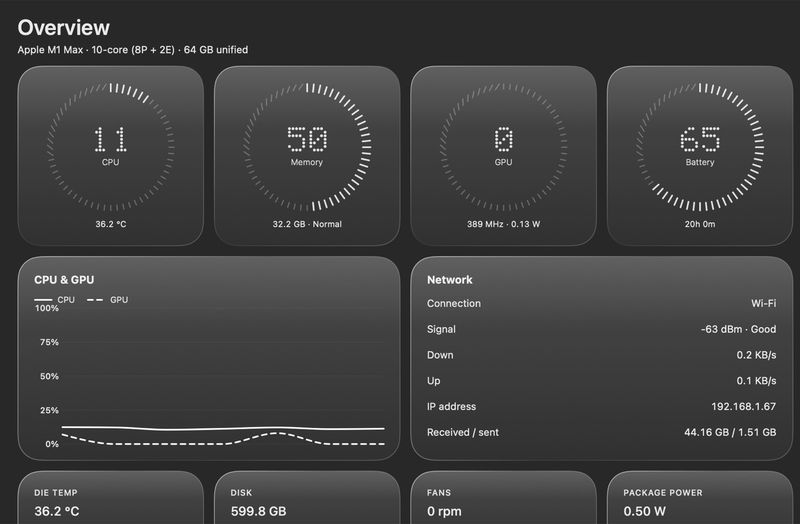The height and width of the screenshot is (524, 800).
Task: Click the 20h 0m battery time remaining
Action: pos(700,224)
